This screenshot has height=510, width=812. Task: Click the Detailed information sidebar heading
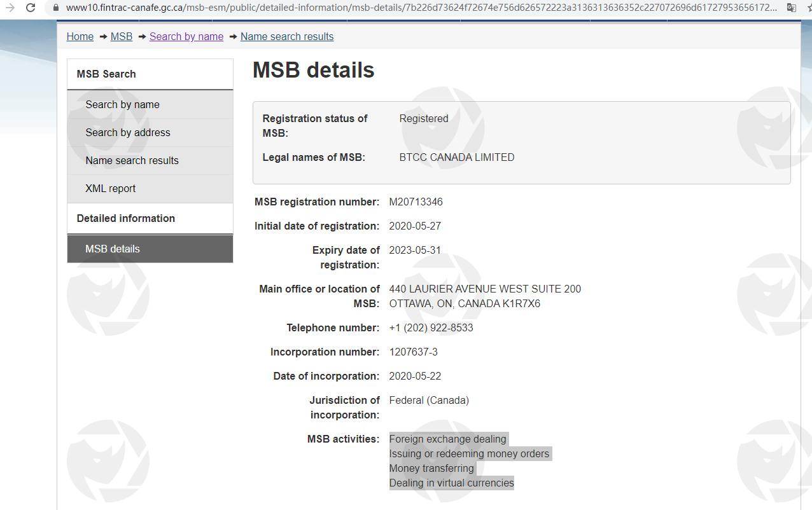[126, 219]
